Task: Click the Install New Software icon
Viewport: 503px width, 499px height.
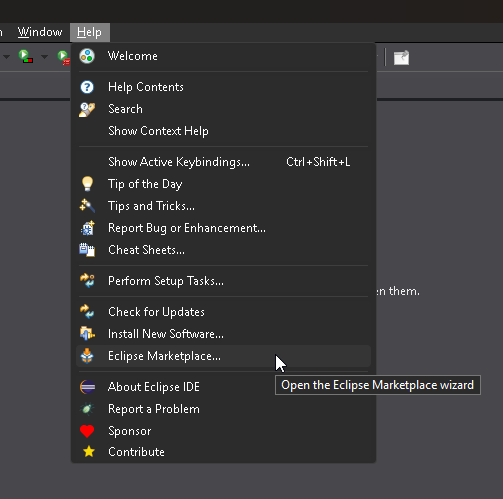Action: click(x=87, y=334)
